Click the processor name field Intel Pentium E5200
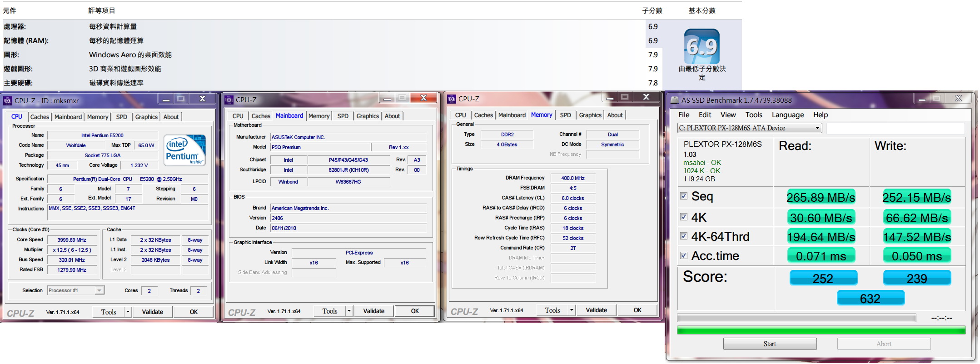The height and width of the screenshot is (364, 980). pyautogui.click(x=102, y=135)
